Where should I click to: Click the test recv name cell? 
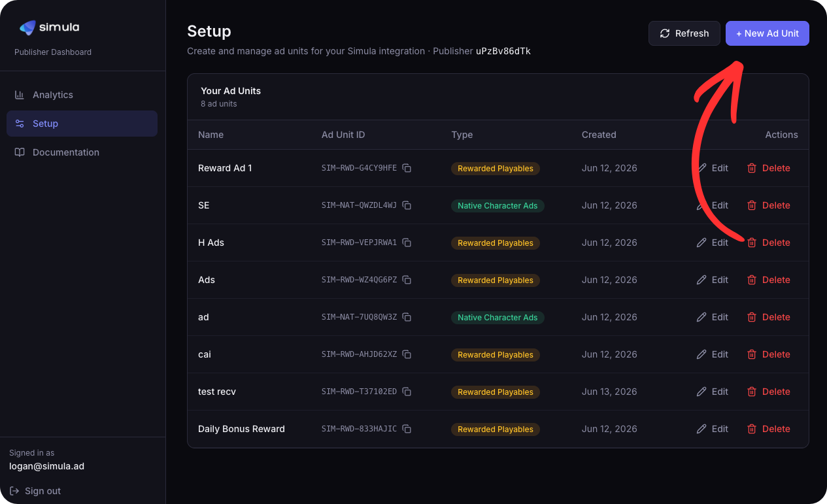[217, 392]
